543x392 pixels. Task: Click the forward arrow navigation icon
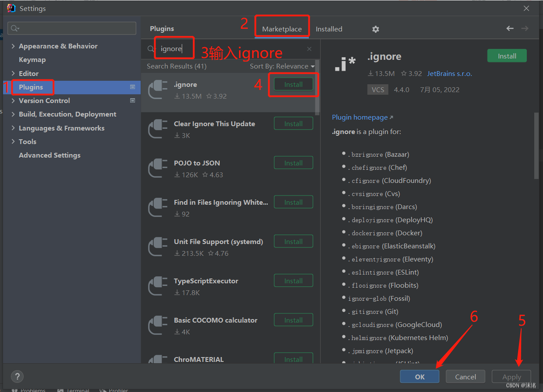pos(525,28)
